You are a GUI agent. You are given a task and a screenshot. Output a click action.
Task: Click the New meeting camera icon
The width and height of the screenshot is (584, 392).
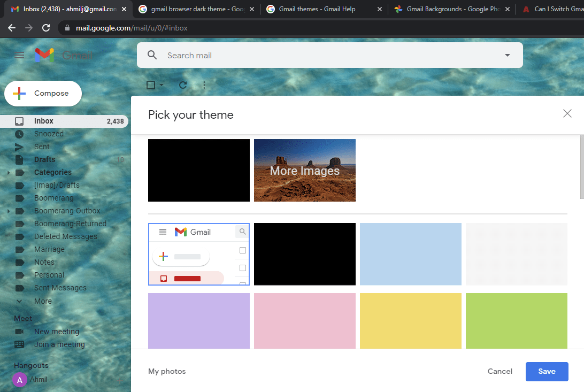(19, 332)
